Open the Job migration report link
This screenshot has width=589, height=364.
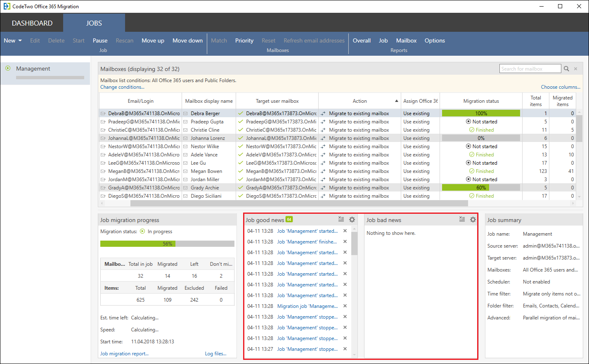coord(124,354)
